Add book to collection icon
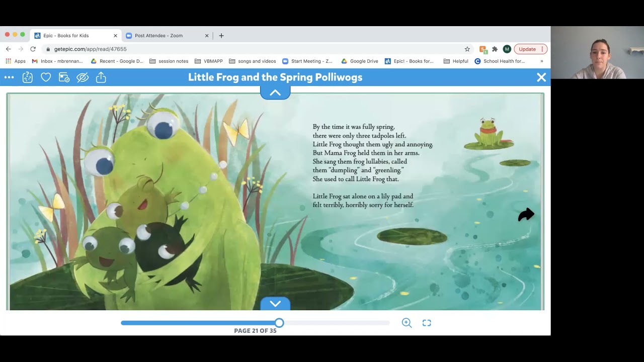644x362 pixels. 64,77
